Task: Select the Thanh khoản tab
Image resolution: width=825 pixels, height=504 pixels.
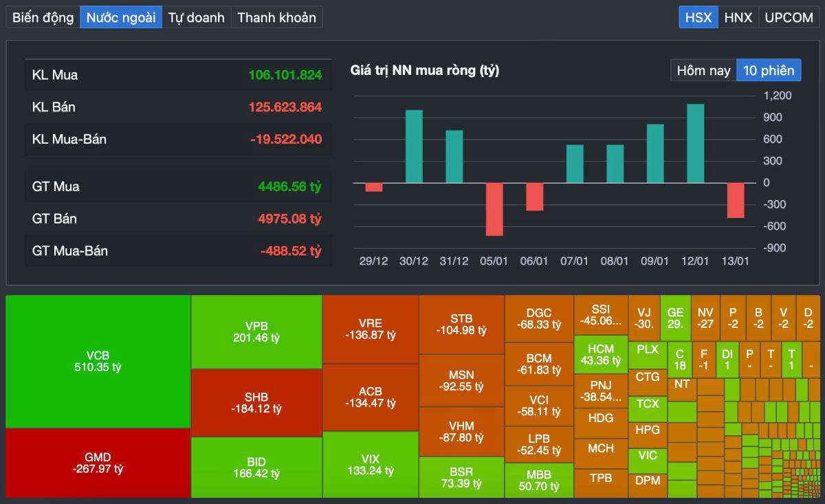Action: (276, 17)
